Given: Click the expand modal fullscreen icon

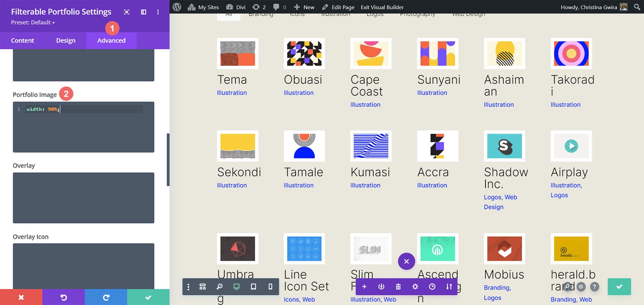Looking at the screenshot, I should pos(127,12).
